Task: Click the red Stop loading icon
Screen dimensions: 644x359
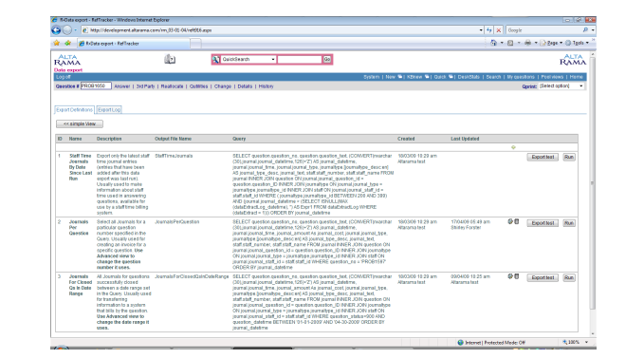Action: point(498,30)
